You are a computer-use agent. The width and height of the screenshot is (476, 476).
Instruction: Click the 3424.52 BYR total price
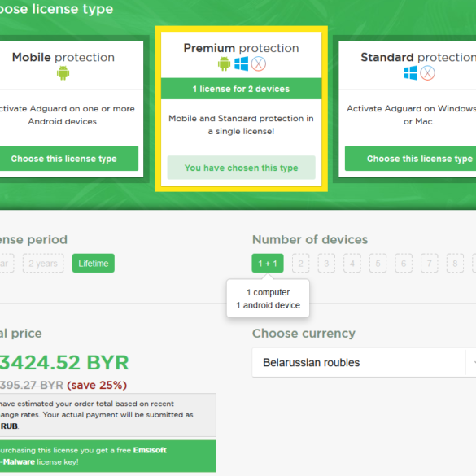pyautogui.click(x=64, y=362)
